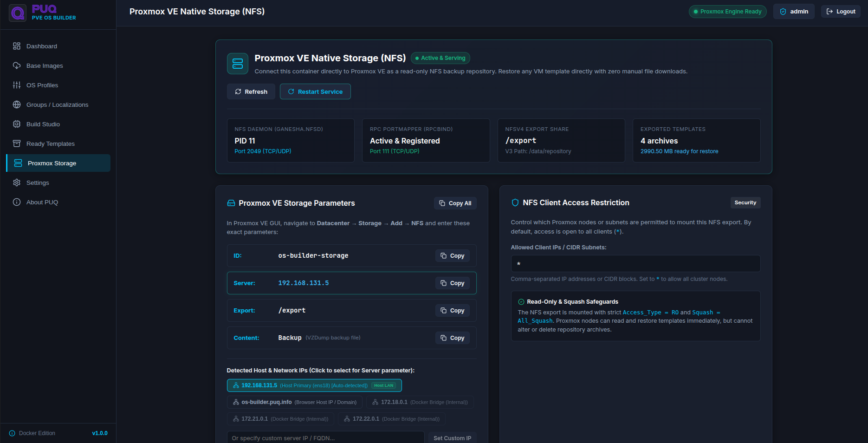The width and height of the screenshot is (868, 443).
Task: Open the Dashboard page
Action: [58, 46]
